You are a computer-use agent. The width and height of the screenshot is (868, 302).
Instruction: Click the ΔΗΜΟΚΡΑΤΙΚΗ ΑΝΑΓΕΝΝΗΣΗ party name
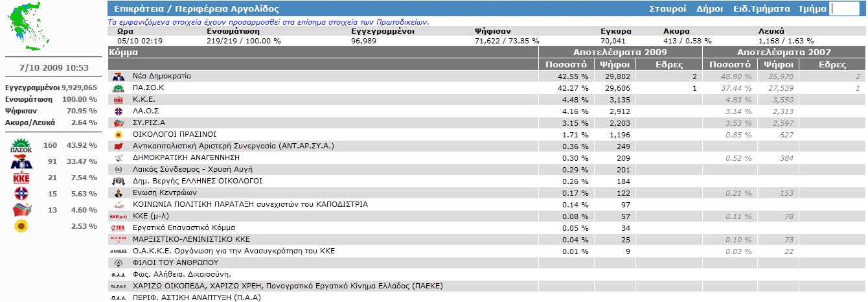[x=186, y=158]
